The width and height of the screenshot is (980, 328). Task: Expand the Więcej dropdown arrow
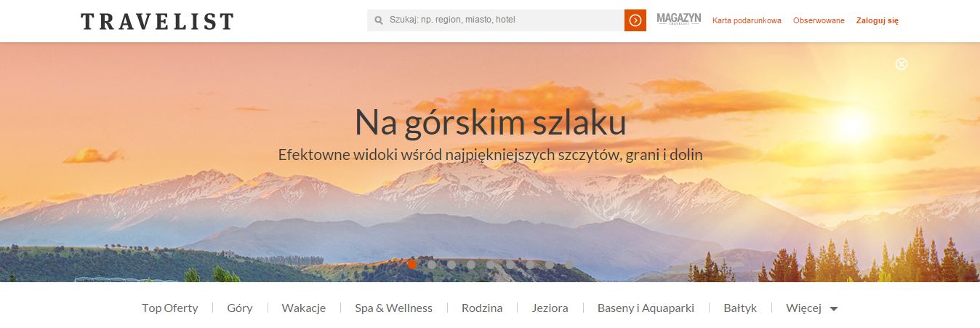coord(834,309)
